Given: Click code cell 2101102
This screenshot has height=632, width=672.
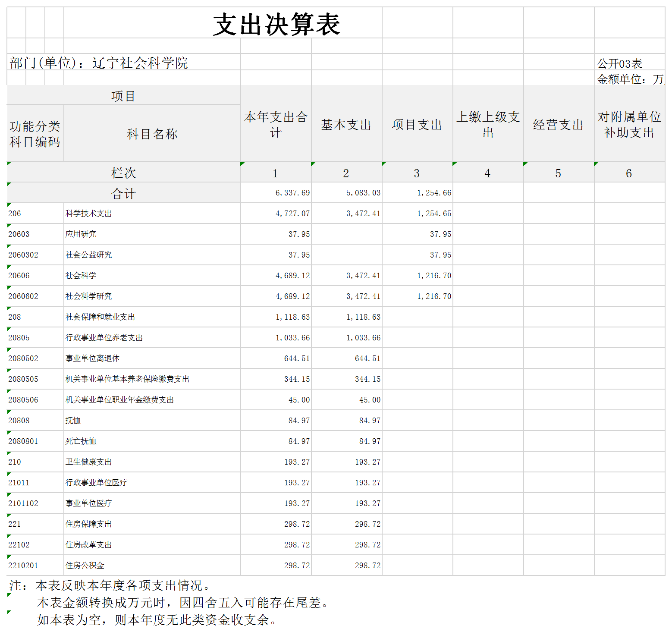Looking at the screenshot, I should [x=35, y=503].
